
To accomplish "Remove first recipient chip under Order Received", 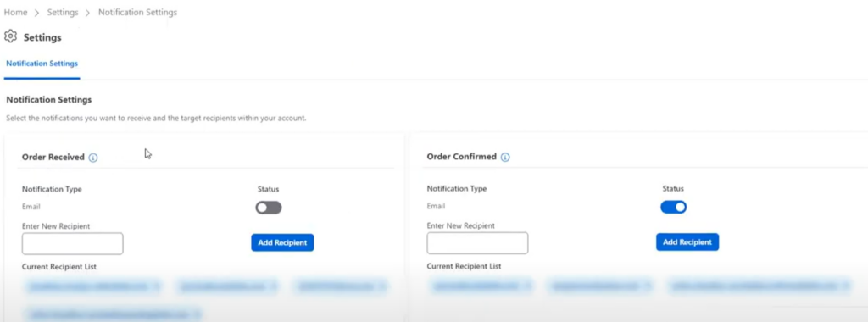I will click(158, 286).
